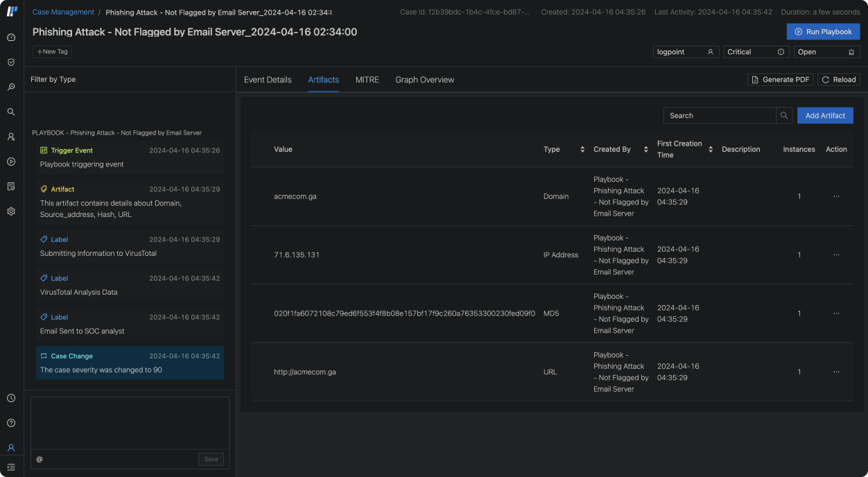Click the magnifier button beside artifact search
This screenshot has height=477, width=868.
784,116
